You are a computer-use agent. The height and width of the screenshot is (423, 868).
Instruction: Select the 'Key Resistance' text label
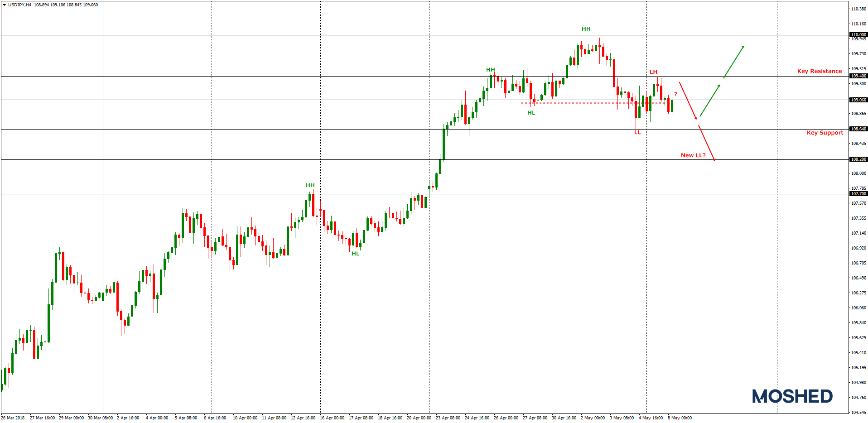point(819,71)
